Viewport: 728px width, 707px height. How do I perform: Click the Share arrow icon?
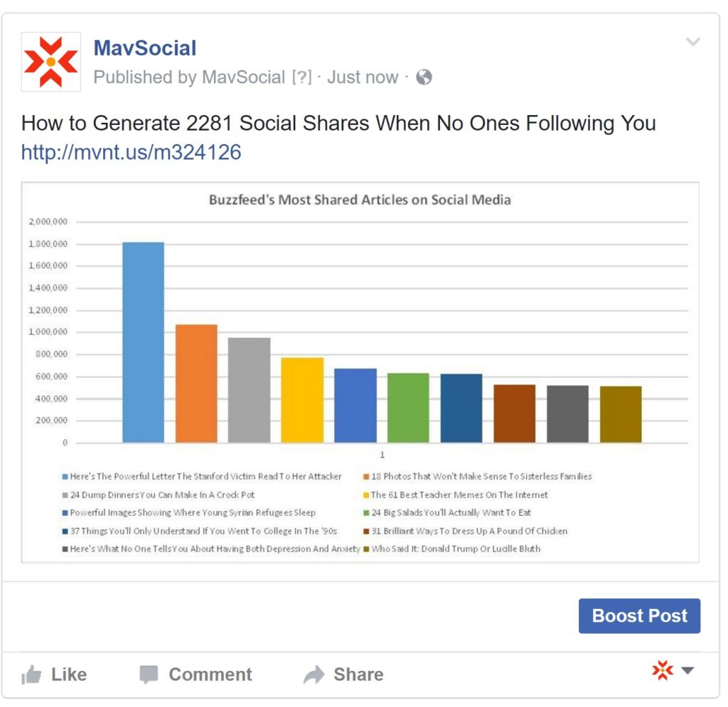(x=315, y=674)
